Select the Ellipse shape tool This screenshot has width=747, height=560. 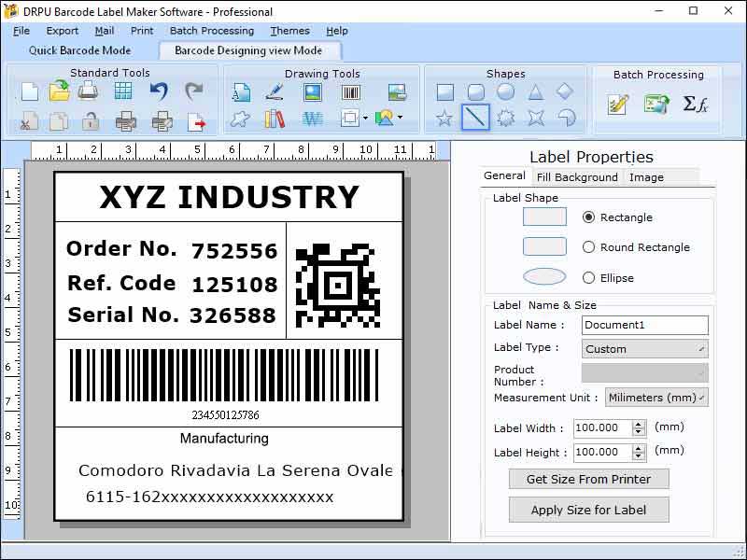point(504,92)
